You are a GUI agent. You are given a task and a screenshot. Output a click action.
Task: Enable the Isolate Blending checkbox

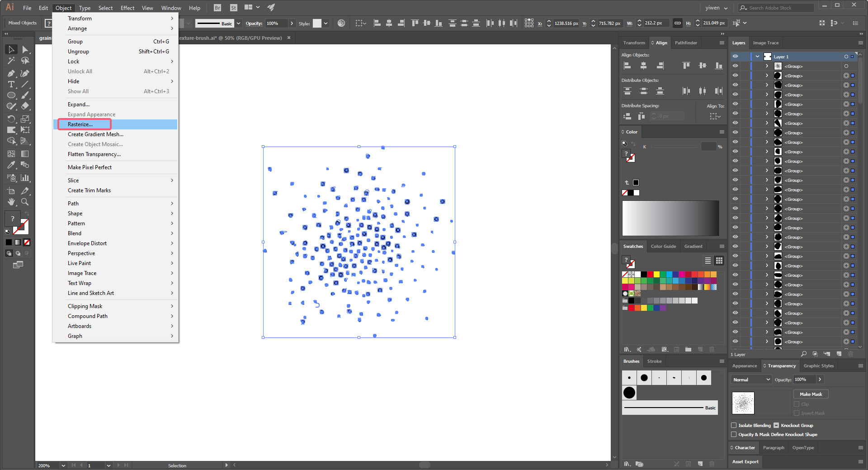734,425
